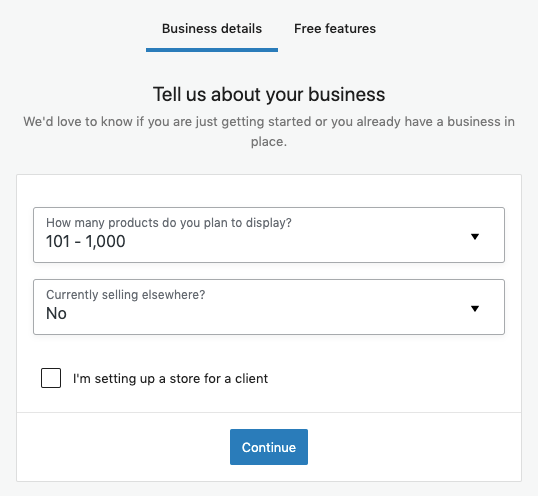Open the products to display dropdown

[x=269, y=235]
